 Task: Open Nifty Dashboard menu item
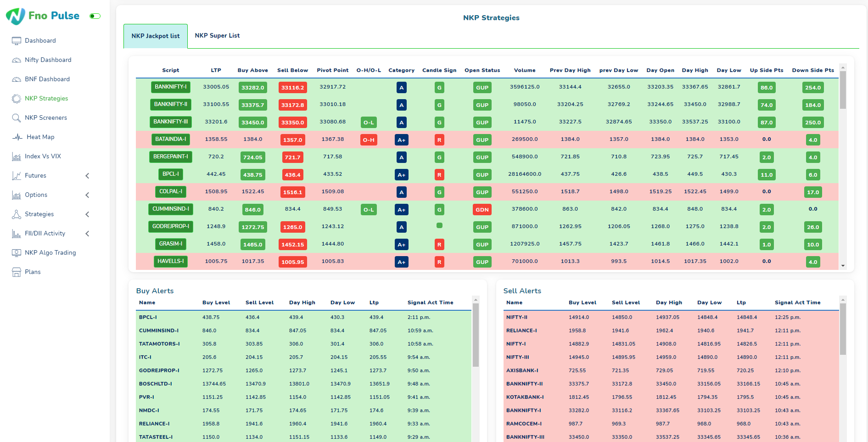tap(48, 60)
